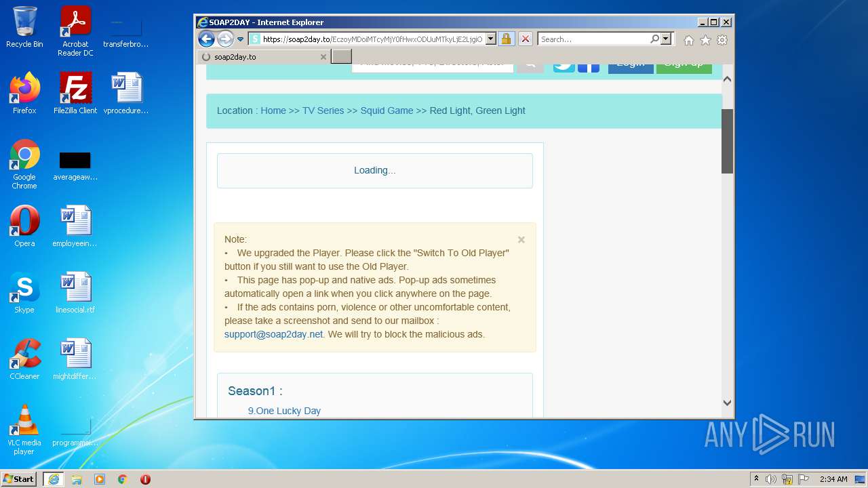Viewport: 868px width, 488px height.
Task: Open FileZilla Client desktop icon
Action: (x=75, y=94)
